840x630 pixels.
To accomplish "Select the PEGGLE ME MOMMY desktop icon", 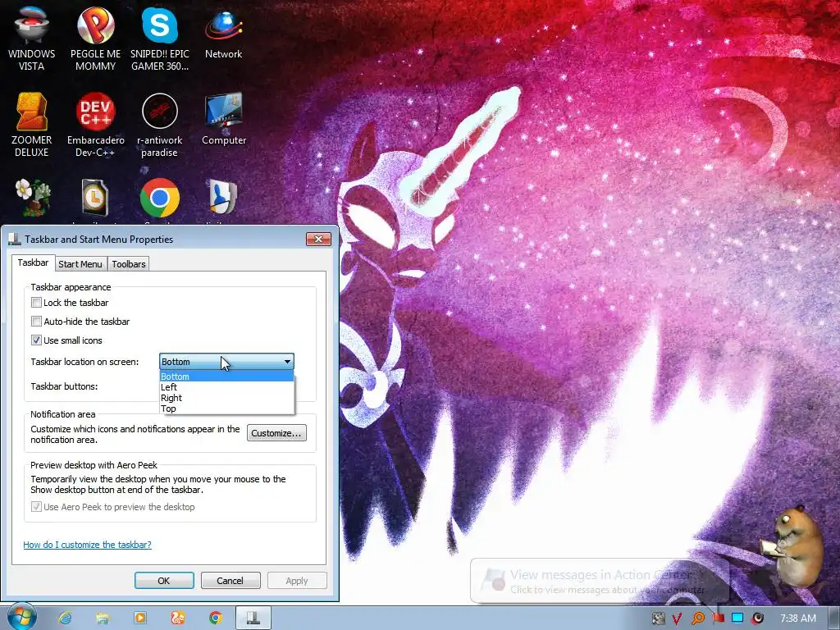I will 95,38.
